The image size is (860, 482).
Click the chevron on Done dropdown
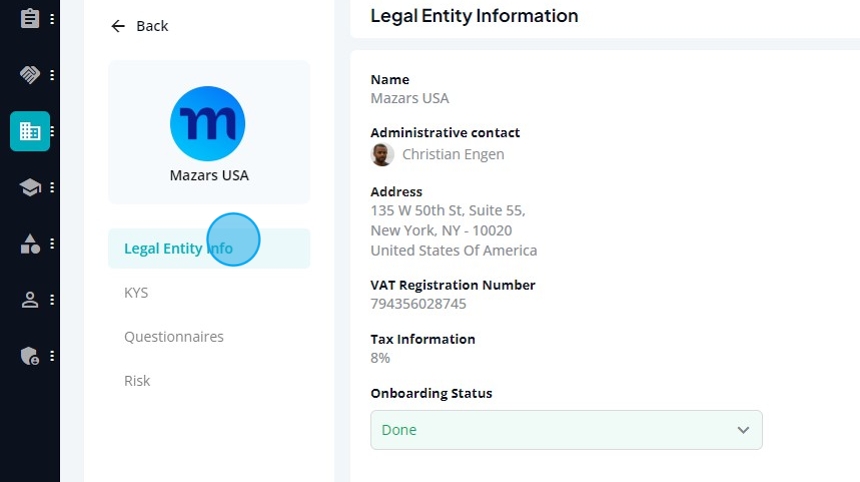pyautogui.click(x=743, y=430)
